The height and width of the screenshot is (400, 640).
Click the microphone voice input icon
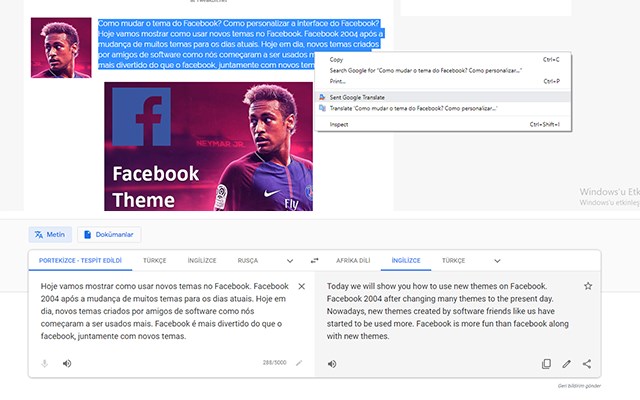pos(44,363)
